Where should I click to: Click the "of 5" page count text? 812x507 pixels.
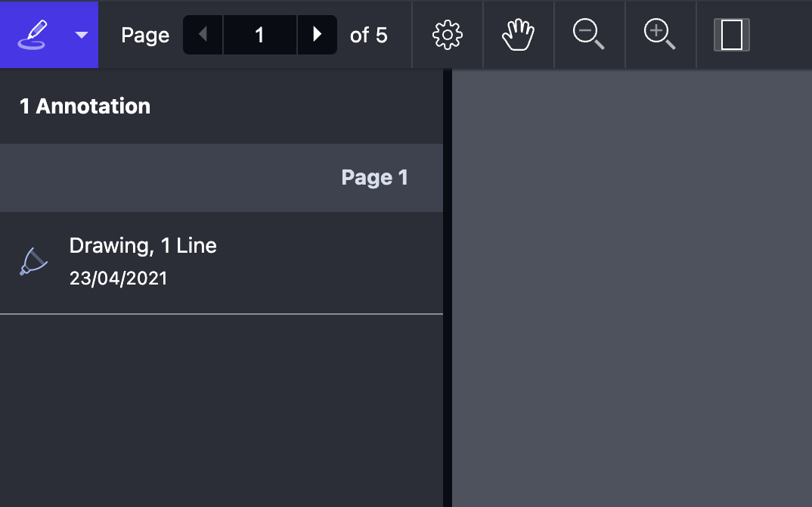coord(369,35)
